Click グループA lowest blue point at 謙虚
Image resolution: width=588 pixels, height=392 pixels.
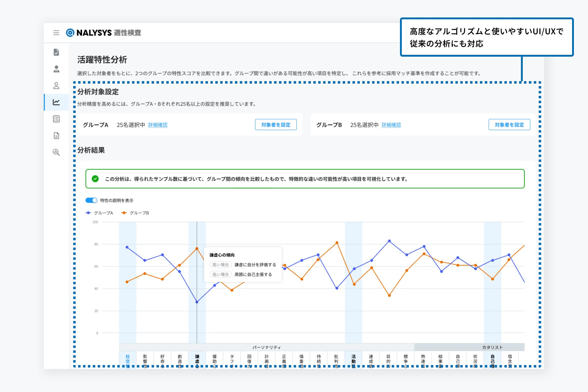point(197,302)
